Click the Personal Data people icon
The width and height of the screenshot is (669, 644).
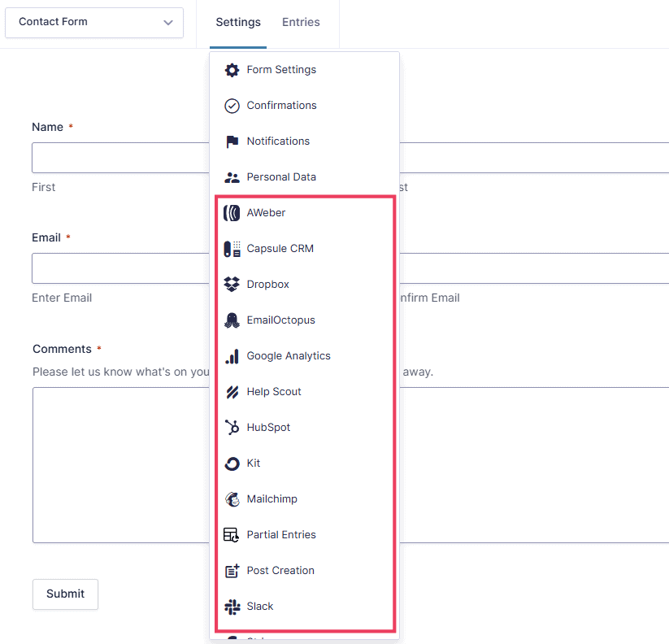(x=232, y=177)
